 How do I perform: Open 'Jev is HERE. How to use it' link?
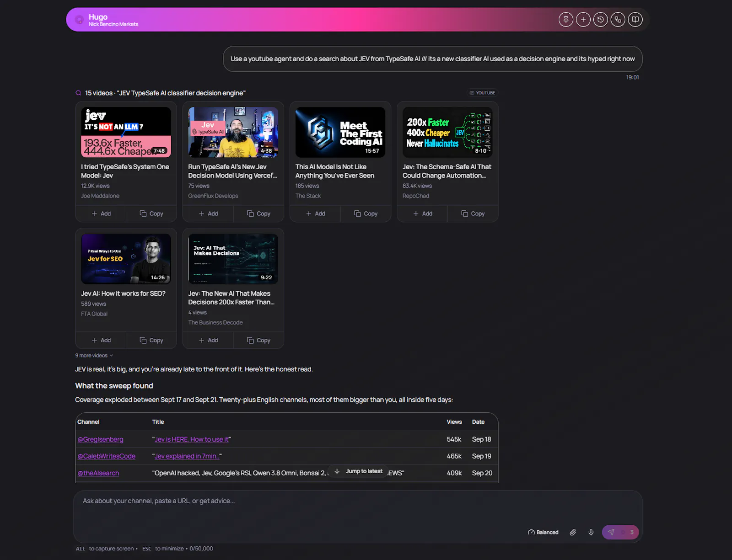(x=192, y=439)
